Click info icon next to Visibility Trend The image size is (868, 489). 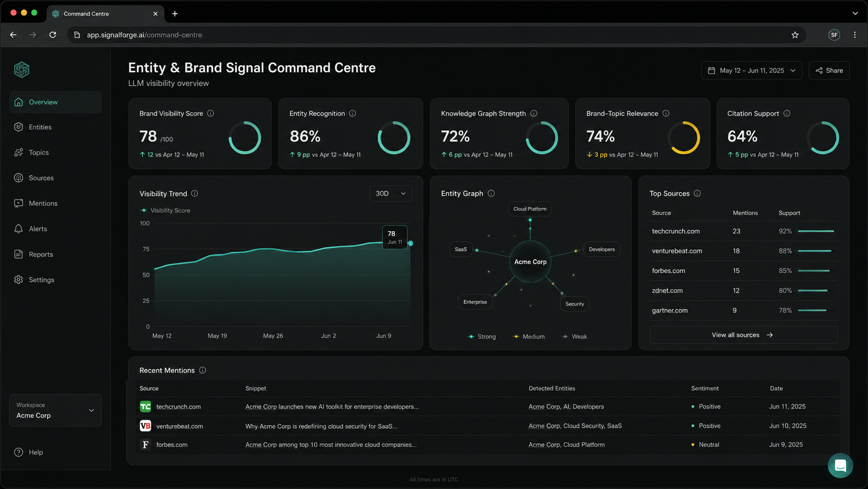pyautogui.click(x=195, y=193)
